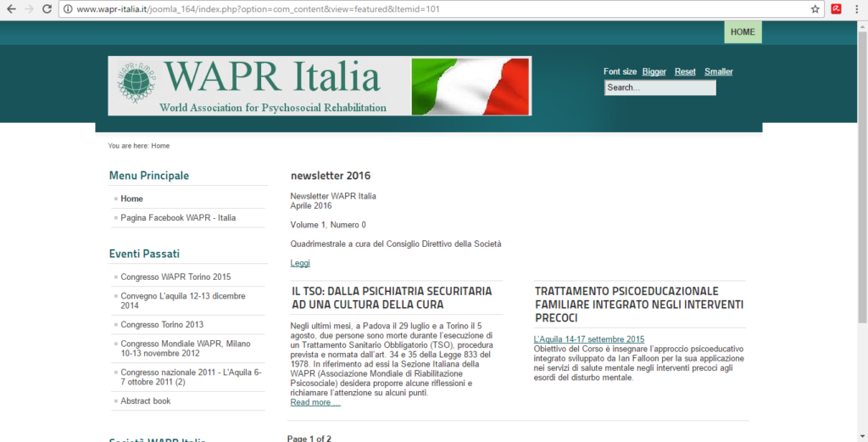Increase font size with Bigger link
Viewport: 868px width, 442px height.
coord(654,71)
